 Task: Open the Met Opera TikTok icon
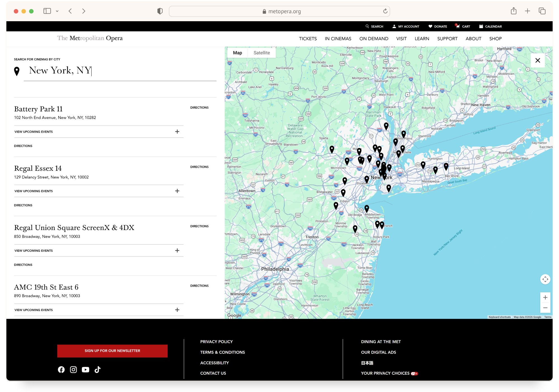pos(98,370)
